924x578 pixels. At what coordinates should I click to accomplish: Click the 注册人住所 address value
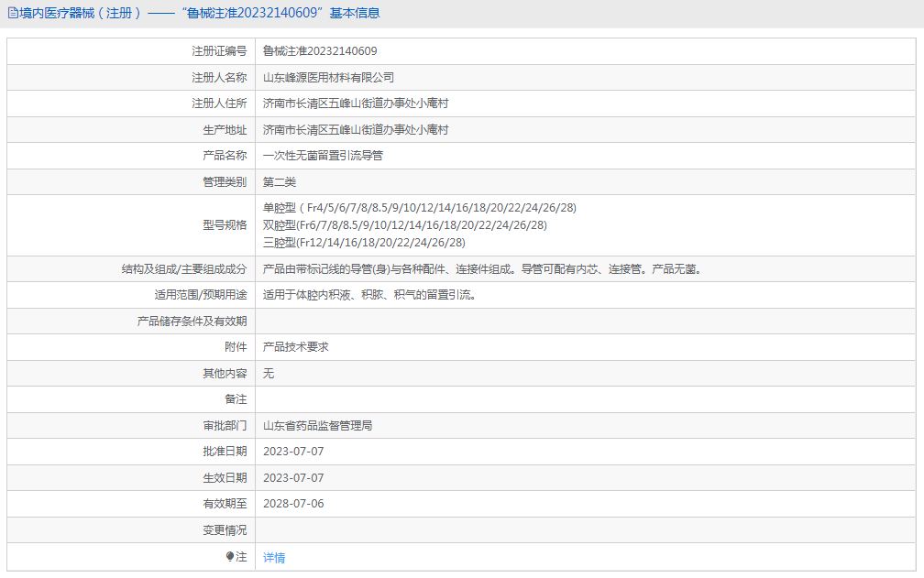tap(356, 103)
